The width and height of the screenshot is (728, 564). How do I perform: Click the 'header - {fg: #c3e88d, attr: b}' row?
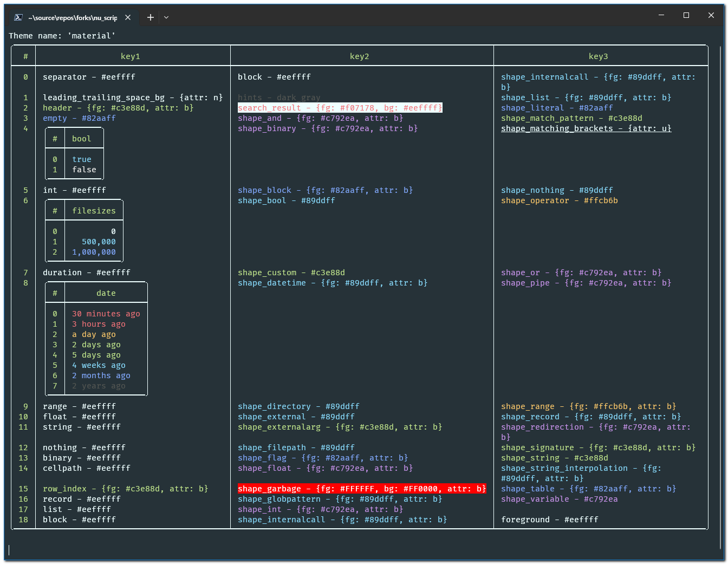click(119, 108)
